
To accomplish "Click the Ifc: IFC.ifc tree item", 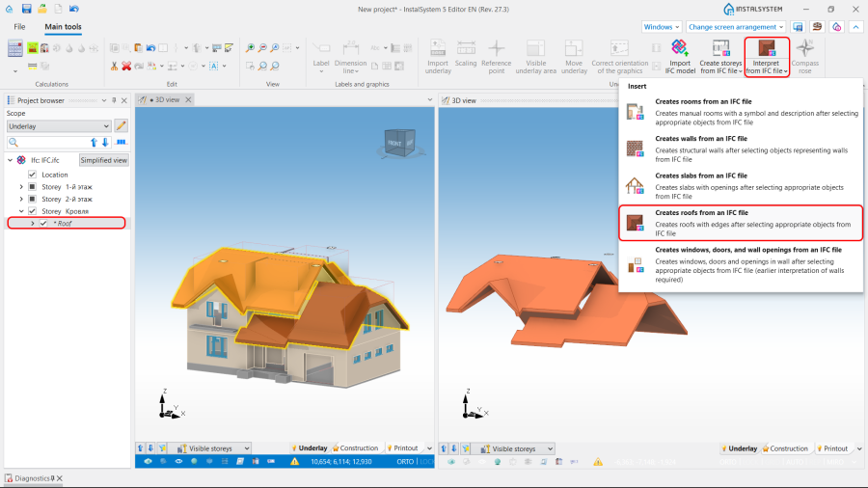I will tap(44, 160).
